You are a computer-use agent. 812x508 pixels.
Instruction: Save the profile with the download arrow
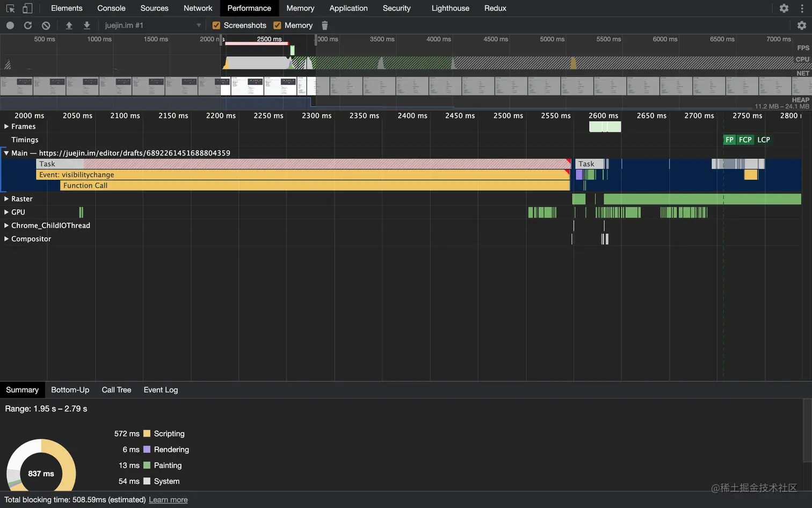coord(87,25)
